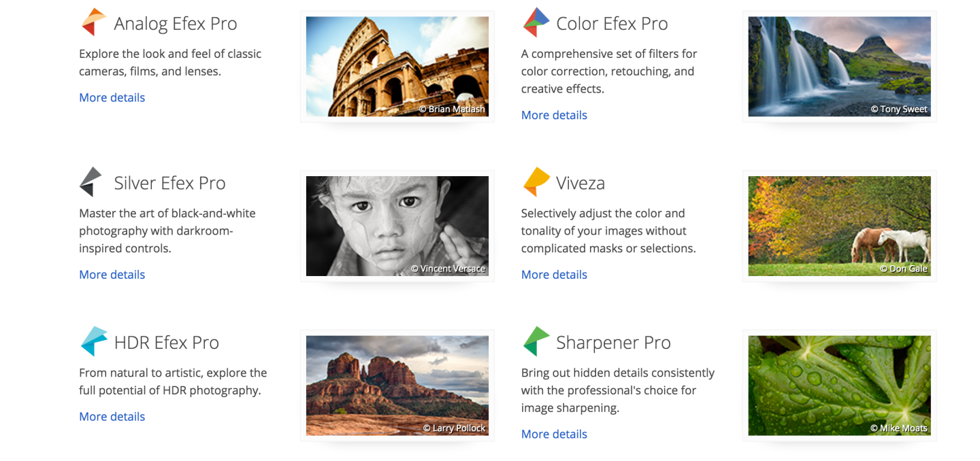Click the orange Viveza logo icon
Screen dimensions: 980x461
(x=536, y=182)
